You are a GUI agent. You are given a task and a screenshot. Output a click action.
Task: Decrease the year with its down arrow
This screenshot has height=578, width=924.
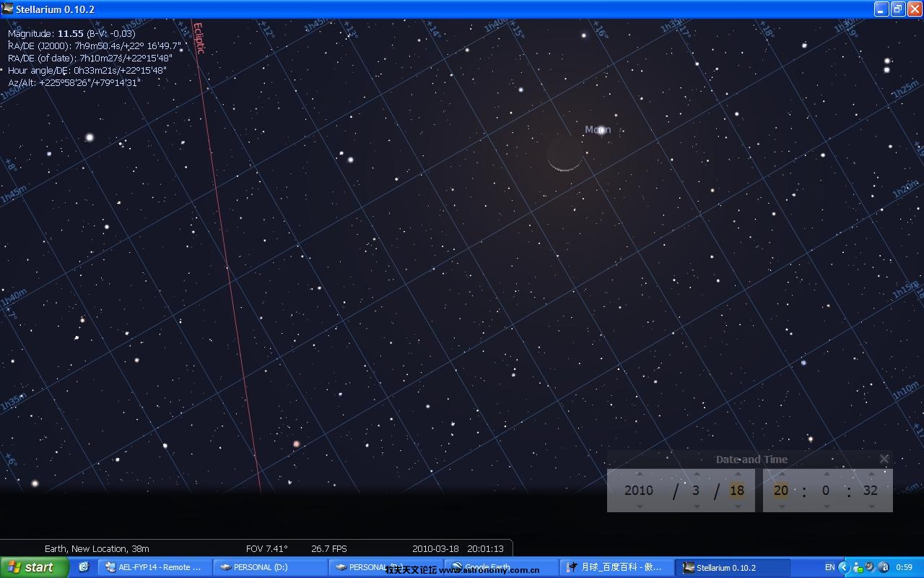pos(639,506)
